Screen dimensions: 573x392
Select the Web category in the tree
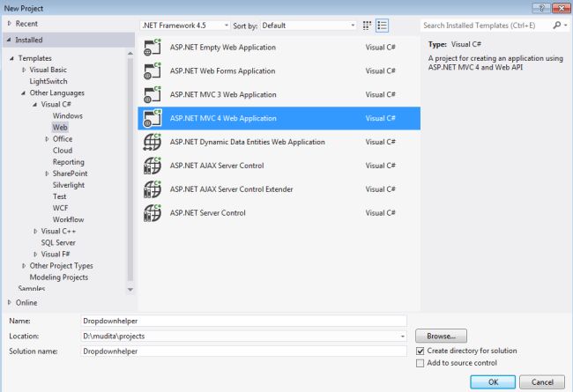click(x=60, y=127)
